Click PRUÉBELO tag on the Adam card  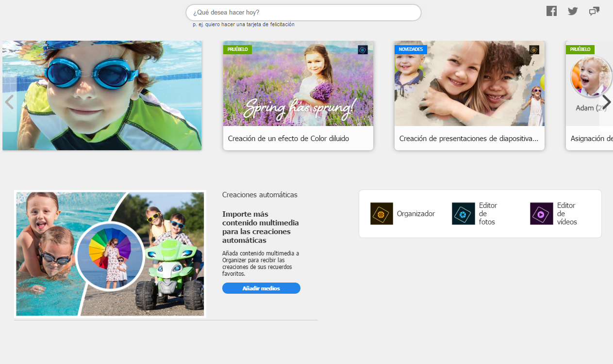point(580,49)
